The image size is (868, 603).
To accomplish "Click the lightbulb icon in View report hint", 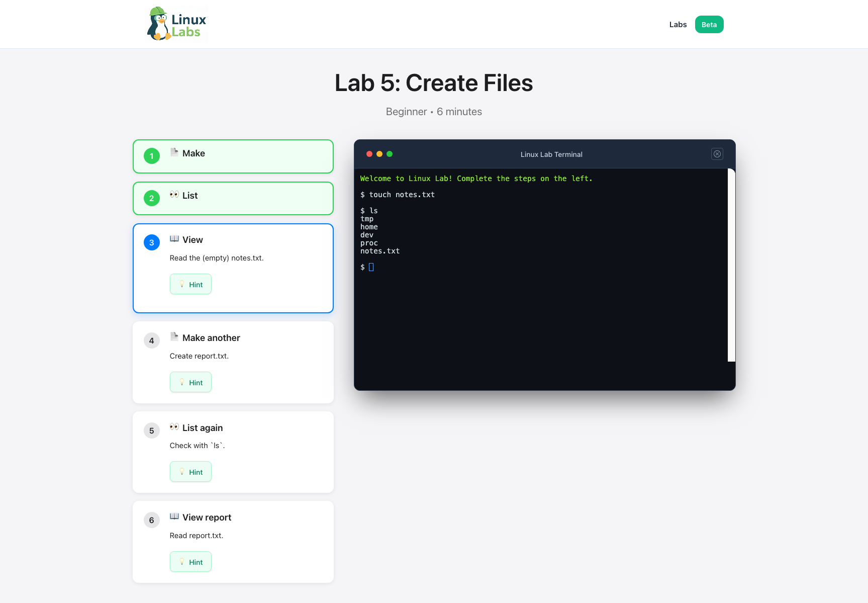I will [182, 562].
